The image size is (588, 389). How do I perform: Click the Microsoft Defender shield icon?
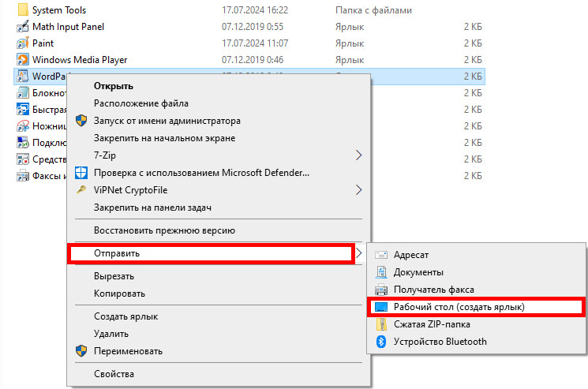tap(81, 173)
